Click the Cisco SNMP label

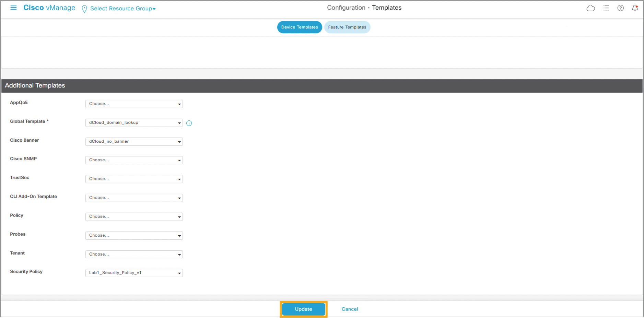(x=23, y=158)
